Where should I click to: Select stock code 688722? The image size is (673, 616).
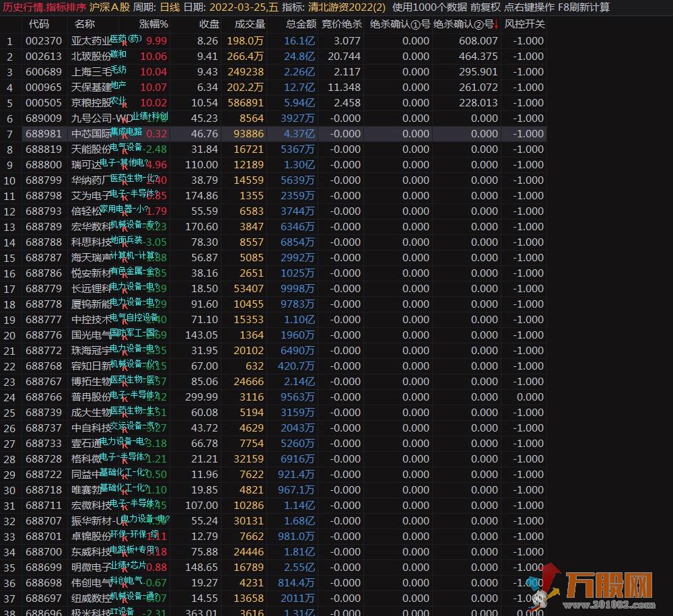pyautogui.click(x=44, y=474)
